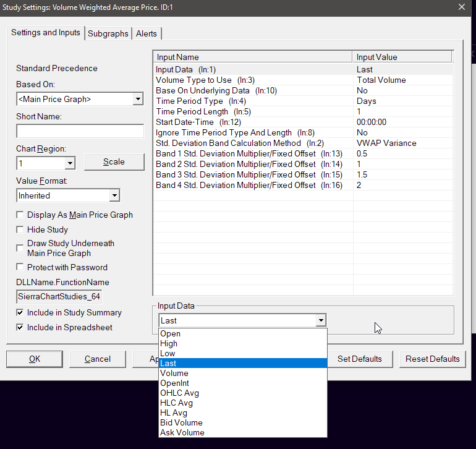Image resolution: width=476 pixels, height=449 pixels.
Task: Select HLC Avg from the list
Action: pyautogui.click(x=177, y=403)
